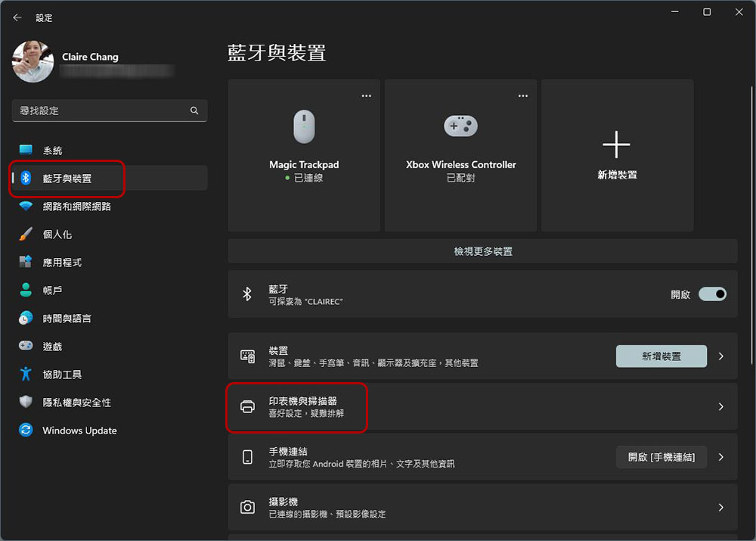Viewport: 756px width, 541px height.
Task: Click the plus icon to add a device
Action: [x=616, y=145]
